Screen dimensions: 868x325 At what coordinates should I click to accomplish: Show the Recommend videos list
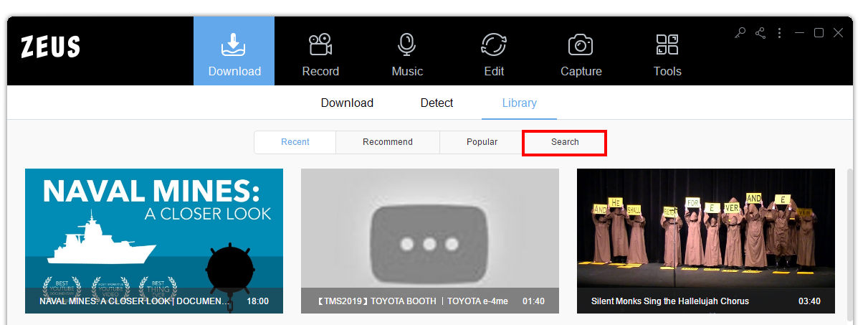388,142
